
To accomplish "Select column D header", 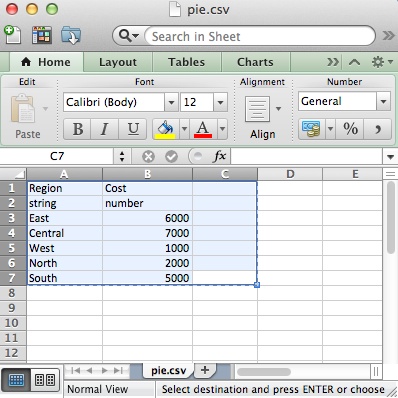I will (290, 174).
